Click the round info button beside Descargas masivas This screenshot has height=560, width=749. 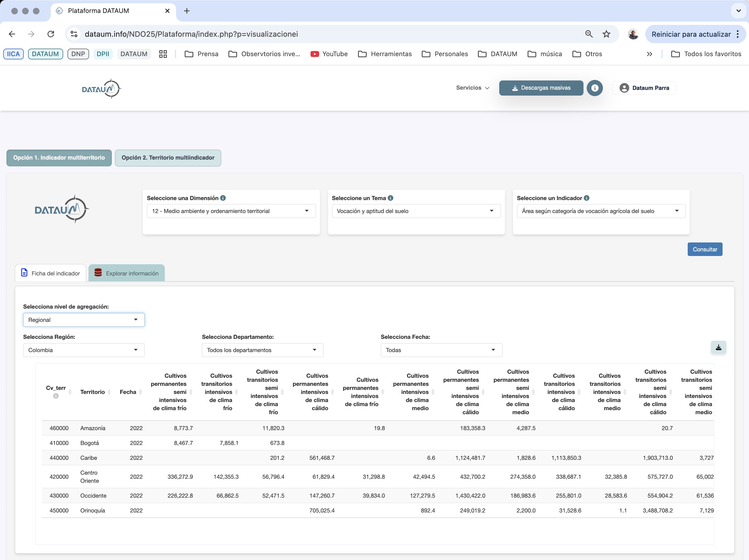point(595,88)
